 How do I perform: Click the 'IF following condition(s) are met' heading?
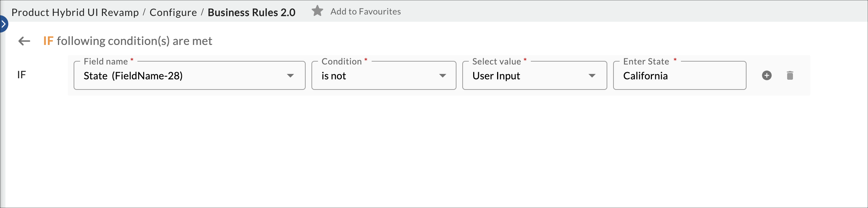point(128,41)
